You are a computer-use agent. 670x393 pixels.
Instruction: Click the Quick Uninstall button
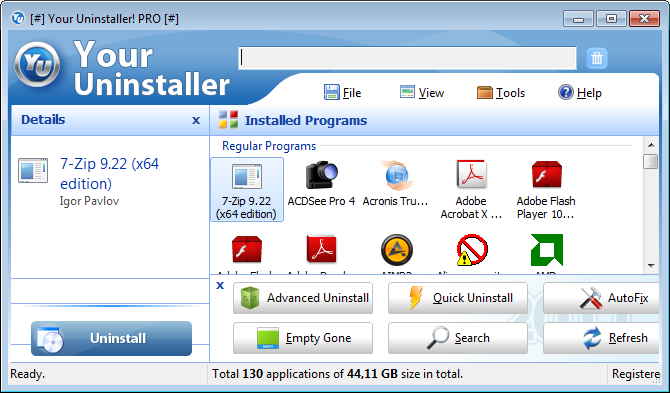(458, 298)
